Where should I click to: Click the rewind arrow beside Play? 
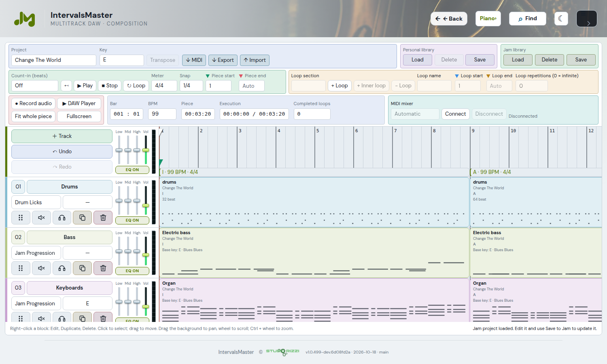(66, 86)
